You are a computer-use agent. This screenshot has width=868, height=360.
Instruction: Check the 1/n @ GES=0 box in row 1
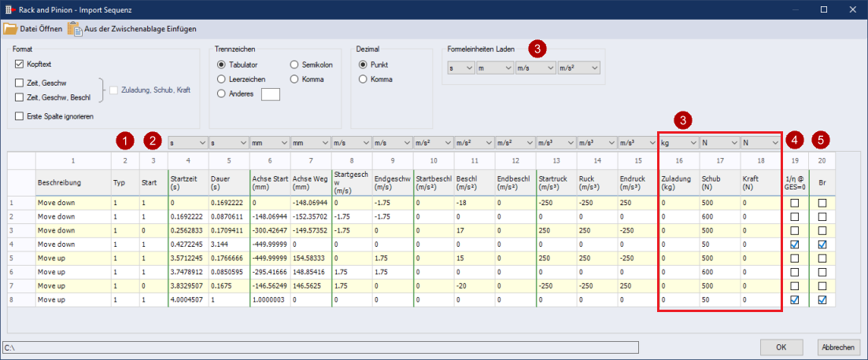[794, 203]
